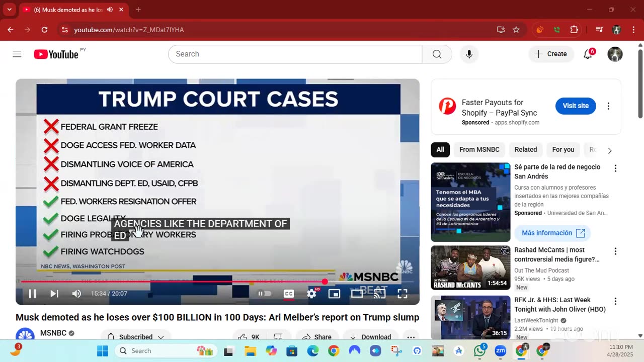The width and height of the screenshot is (644, 362).
Task: Dislike the video thumbs down
Action: click(x=278, y=337)
